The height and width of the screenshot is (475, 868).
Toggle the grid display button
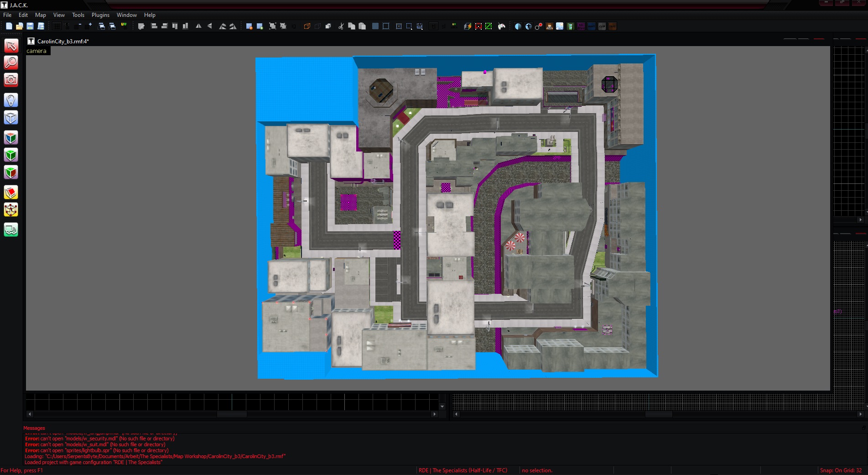tap(57, 26)
